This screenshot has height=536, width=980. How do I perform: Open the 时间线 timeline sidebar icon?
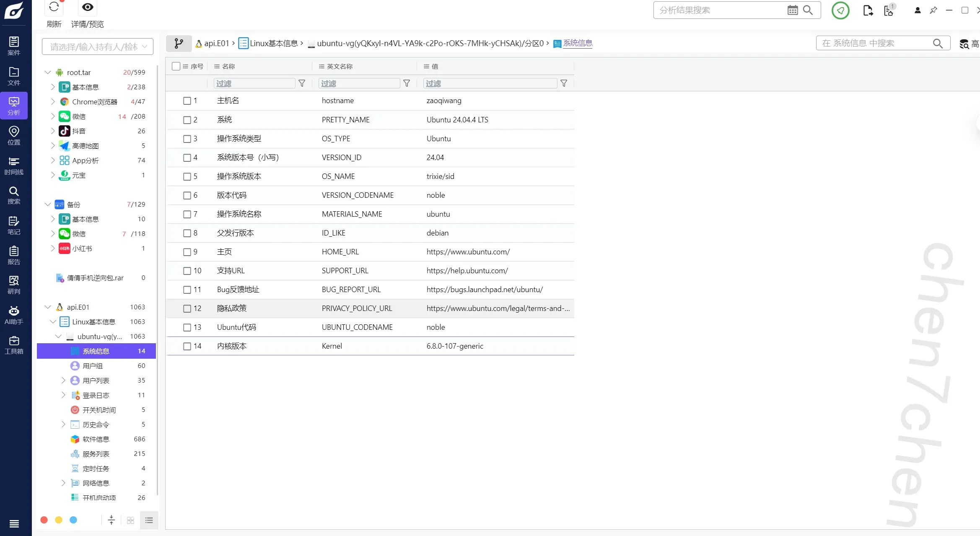[14, 166]
